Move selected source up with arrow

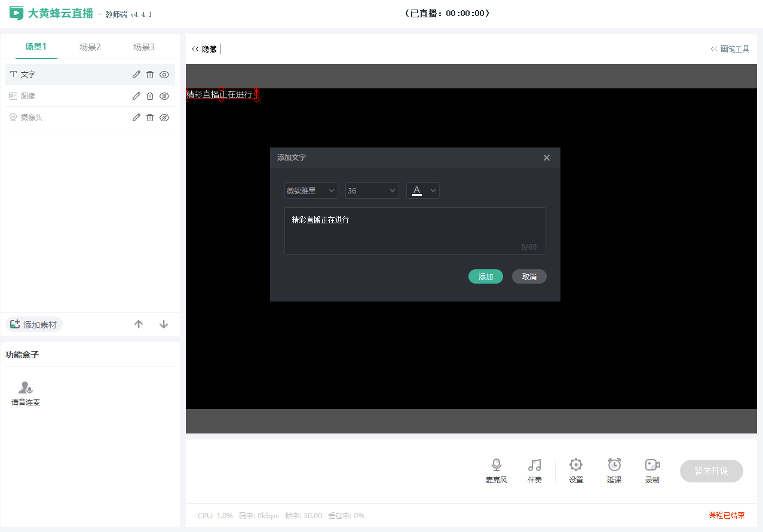tap(139, 324)
